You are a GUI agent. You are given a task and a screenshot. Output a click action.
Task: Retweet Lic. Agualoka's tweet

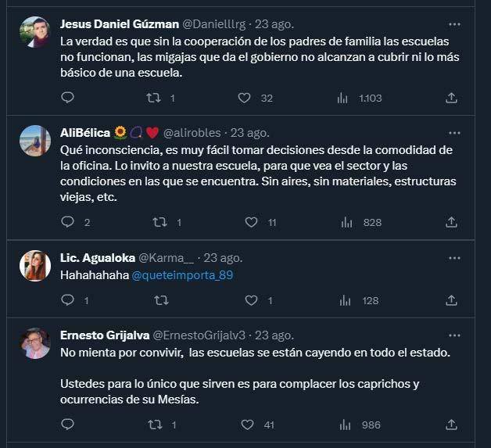tap(162, 300)
